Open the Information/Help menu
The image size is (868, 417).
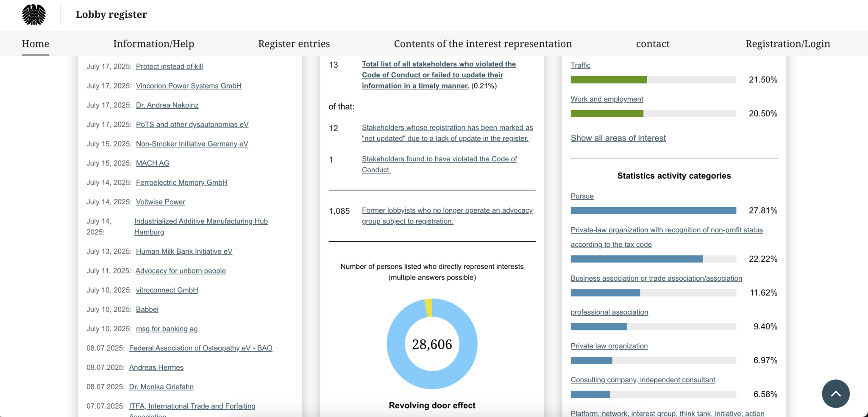[153, 43]
